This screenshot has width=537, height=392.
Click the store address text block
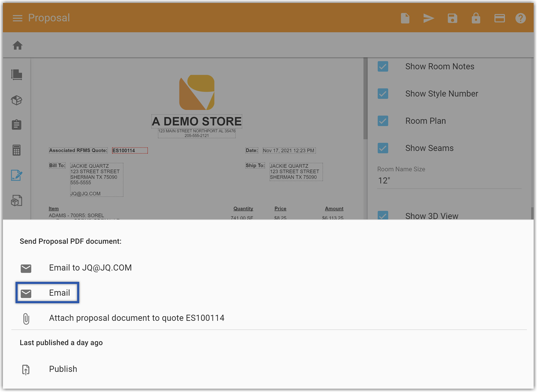pos(197,133)
